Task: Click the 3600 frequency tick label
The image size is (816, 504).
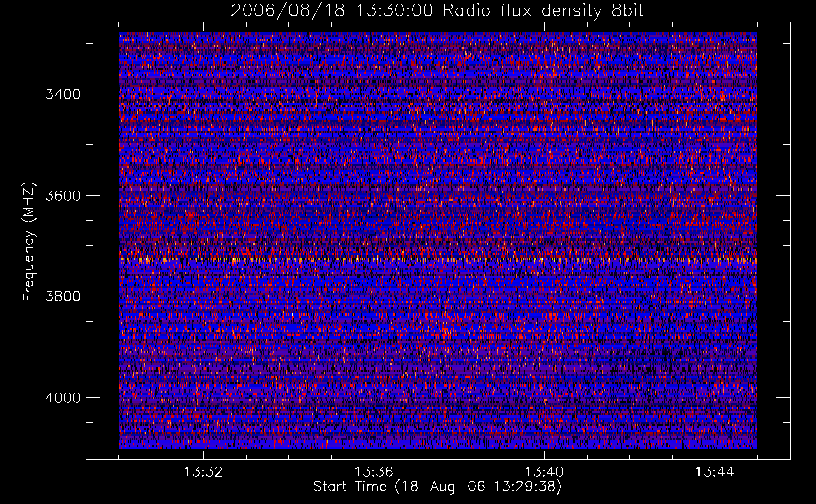Action: pyautogui.click(x=63, y=195)
